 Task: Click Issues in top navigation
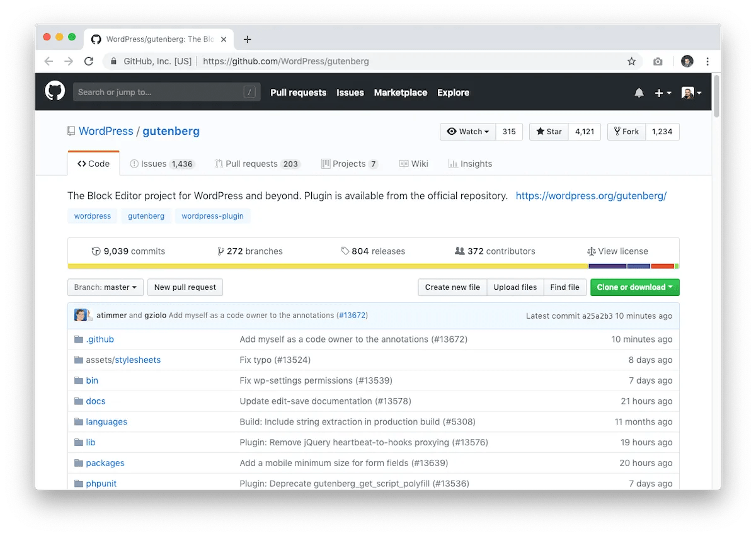pos(350,93)
